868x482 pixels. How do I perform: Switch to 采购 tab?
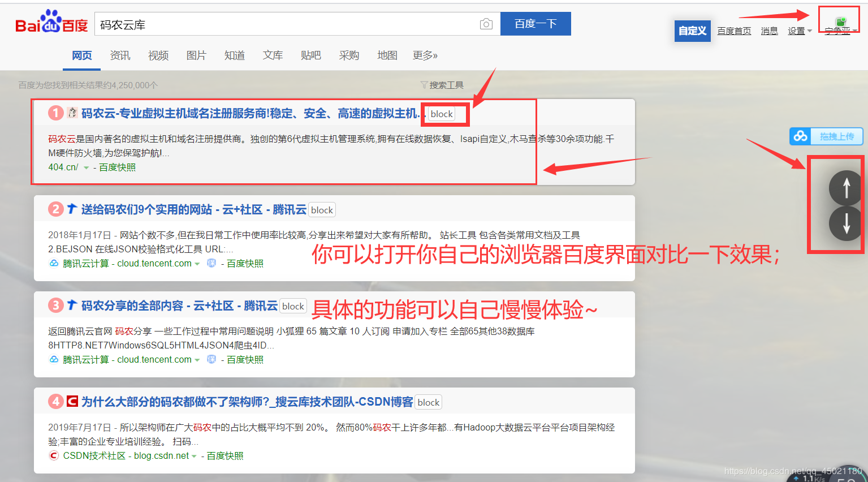(x=349, y=55)
